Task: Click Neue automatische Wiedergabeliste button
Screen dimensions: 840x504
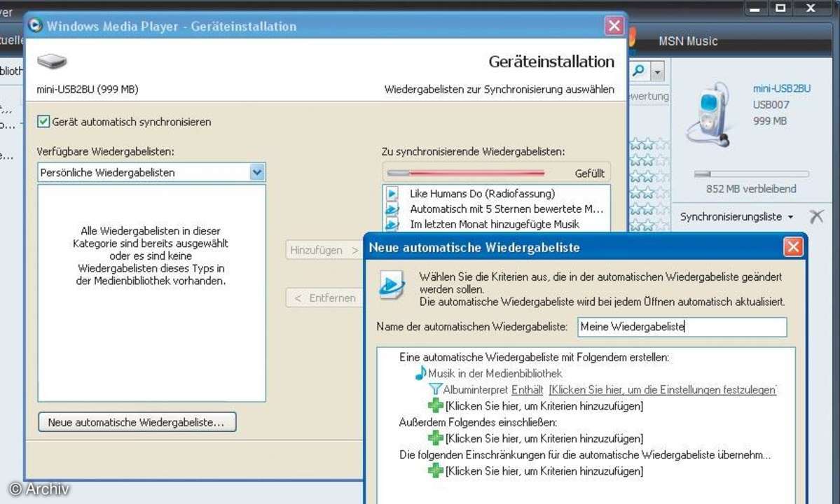Action: 137,422
